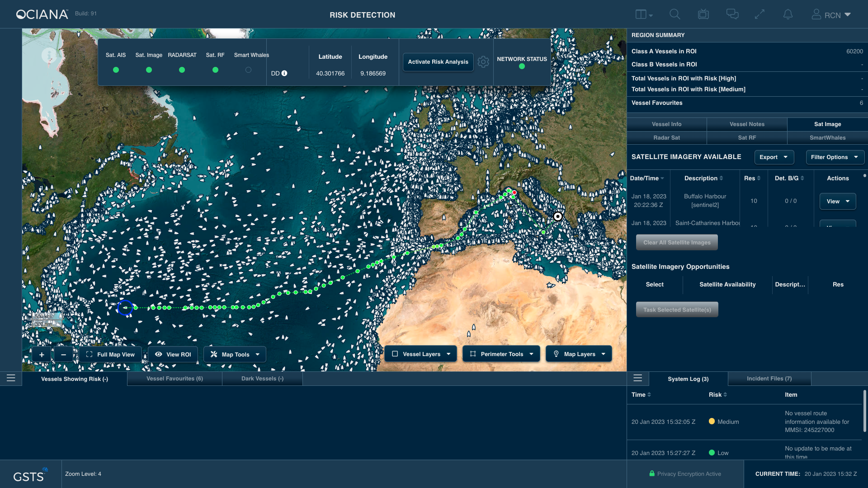The height and width of the screenshot is (488, 868).
Task: Click Clear All Satellite Images button
Action: click(x=677, y=243)
